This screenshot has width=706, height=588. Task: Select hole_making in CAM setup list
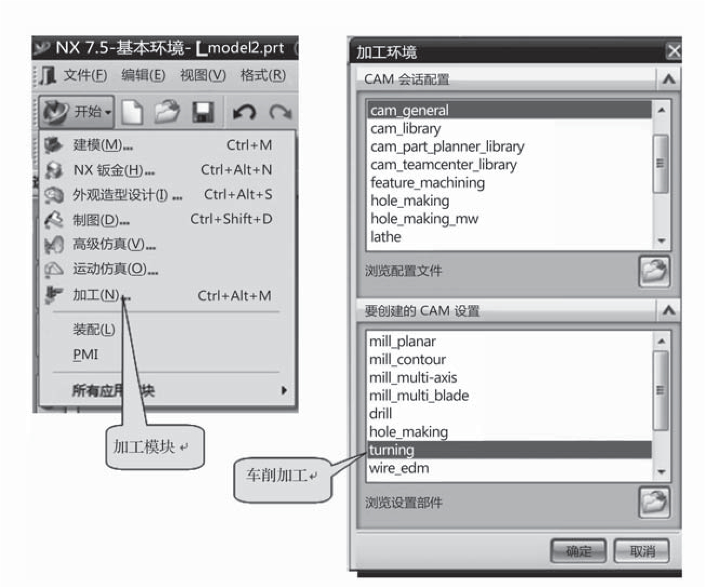(509, 432)
